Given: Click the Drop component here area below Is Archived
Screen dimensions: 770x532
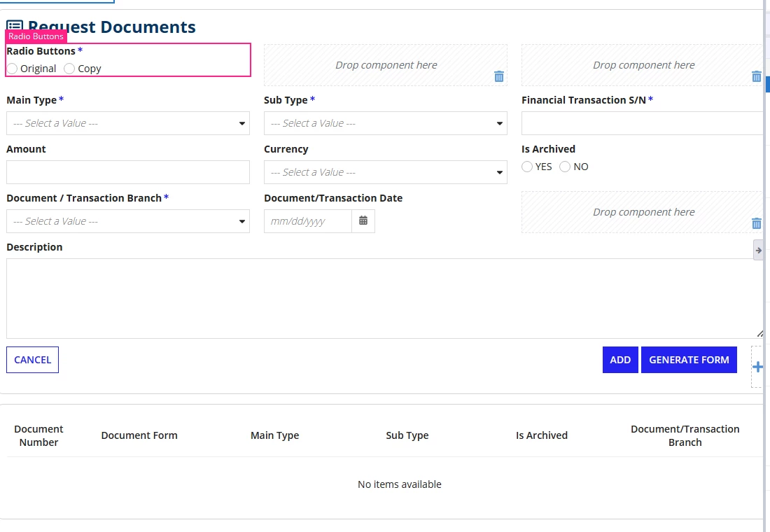Looking at the screenshot, I should click(643, 212).
